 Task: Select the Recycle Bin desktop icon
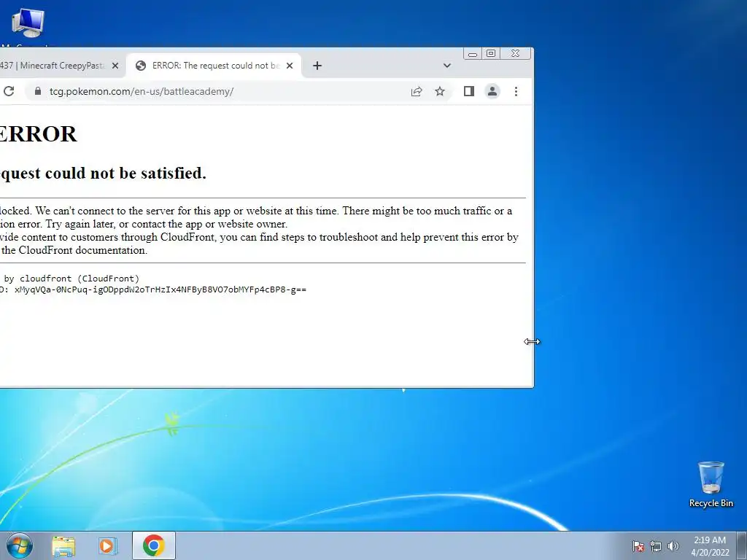click(x=711, y=485)
